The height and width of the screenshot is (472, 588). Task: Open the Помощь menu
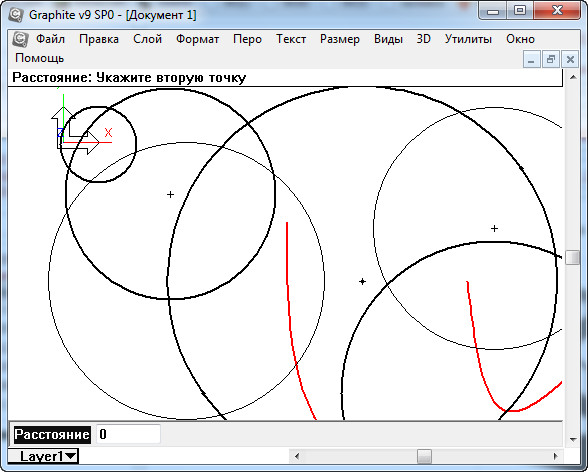[x=40, y=58]
